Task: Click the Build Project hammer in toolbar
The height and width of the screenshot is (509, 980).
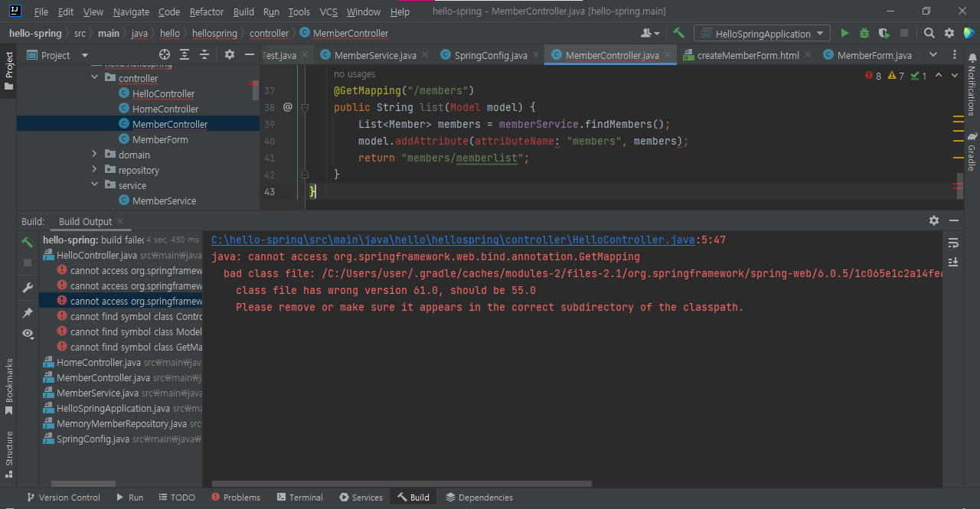Action: (x=678, y=34)
